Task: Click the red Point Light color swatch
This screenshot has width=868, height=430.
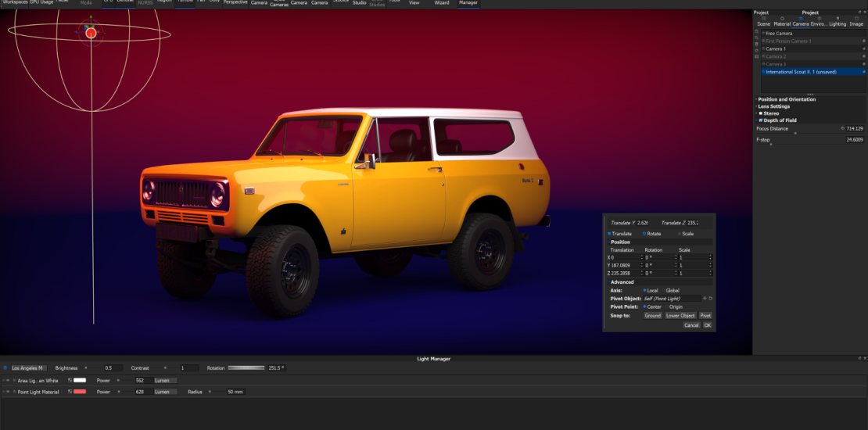Action: coord(80,392)
